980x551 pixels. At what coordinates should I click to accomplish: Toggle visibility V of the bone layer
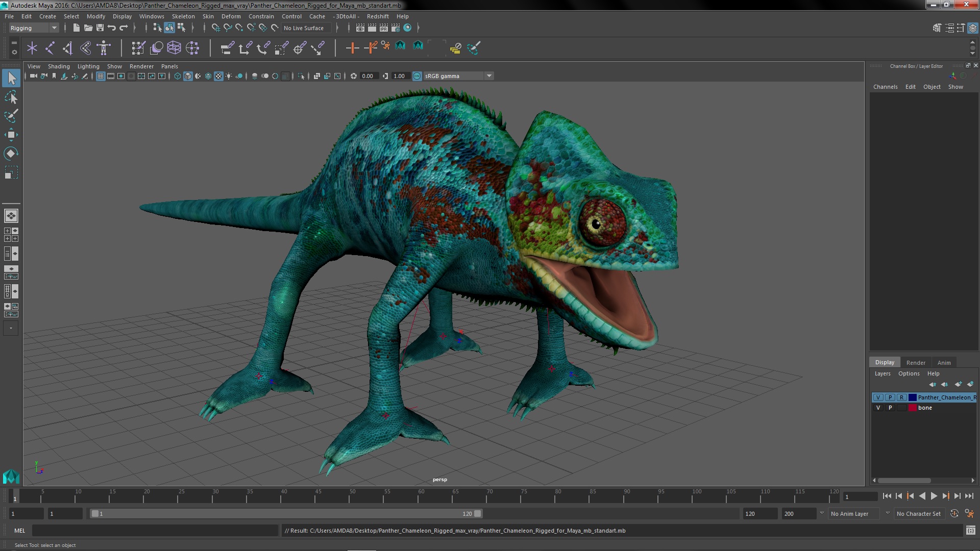coord(878,408)
